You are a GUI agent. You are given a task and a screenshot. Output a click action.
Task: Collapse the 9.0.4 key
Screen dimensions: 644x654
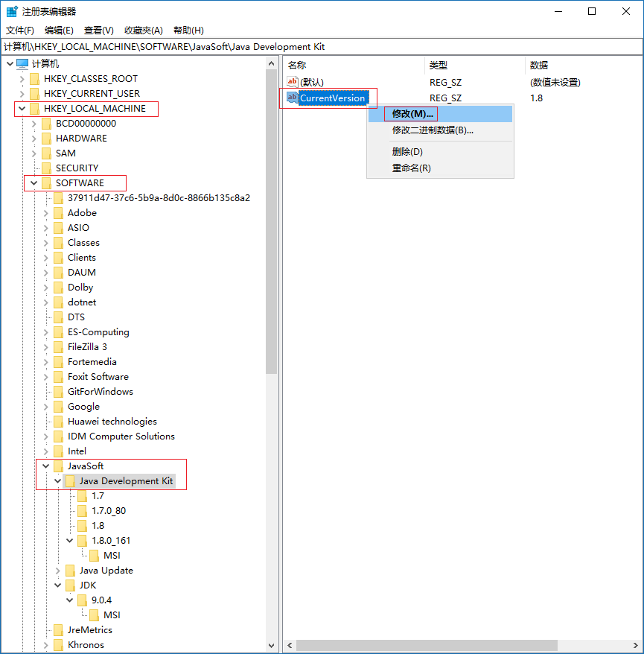[x=70, y=600]
